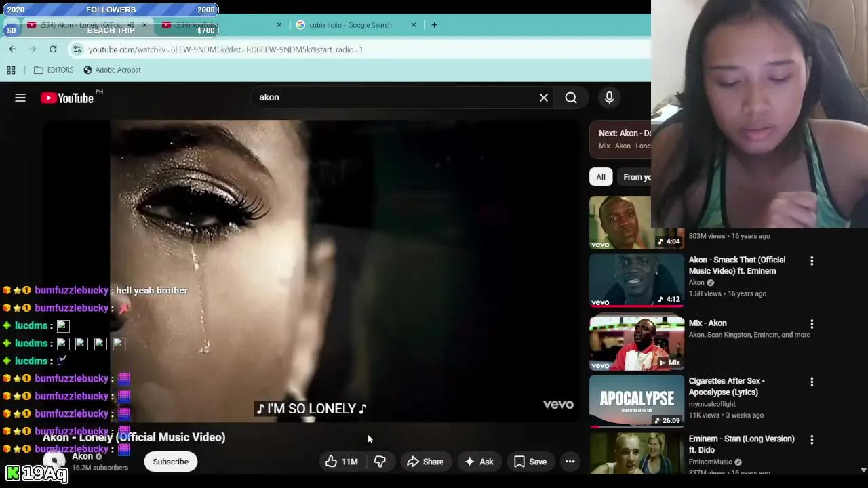Viewport: 868px width, 488px height.
Task: Open the browser apps grid icon
Action: [x=11, y=70]
